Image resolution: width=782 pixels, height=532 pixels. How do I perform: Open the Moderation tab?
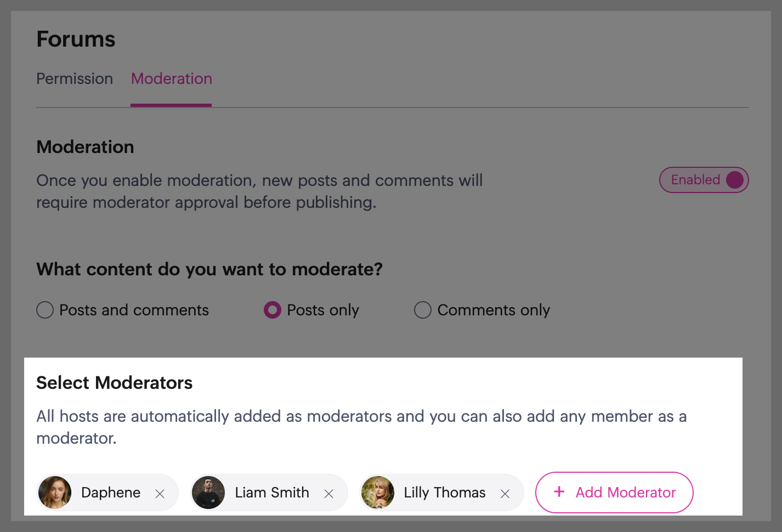pos(171,79)
